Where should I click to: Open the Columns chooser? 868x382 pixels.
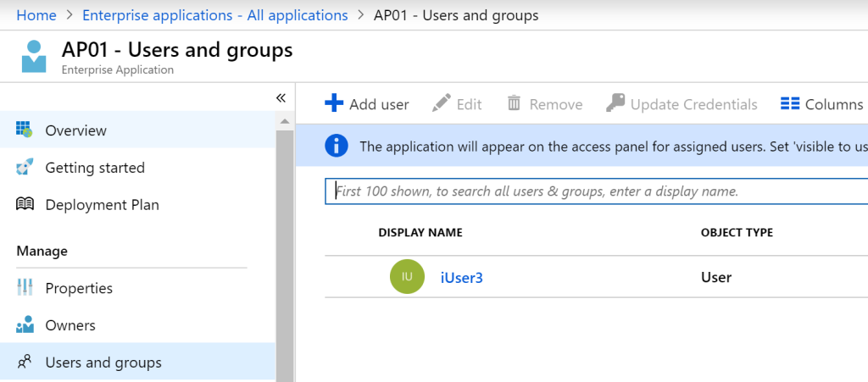(822, 104)
